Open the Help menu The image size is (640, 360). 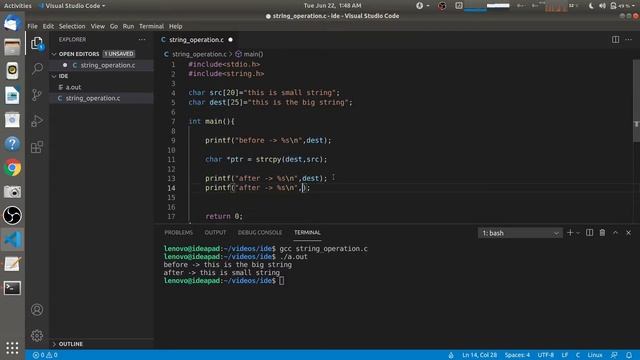176,26
